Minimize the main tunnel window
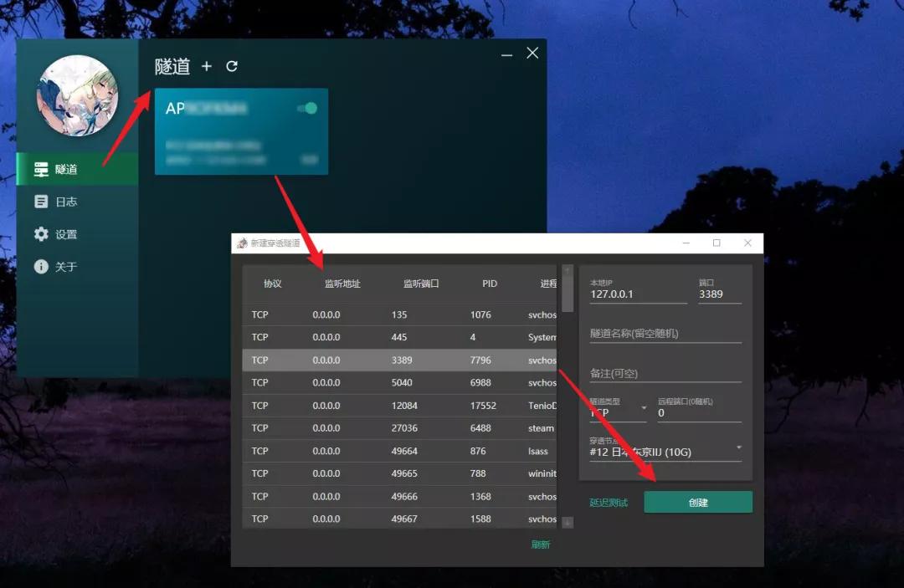904x588 pixels. [506, 54]
